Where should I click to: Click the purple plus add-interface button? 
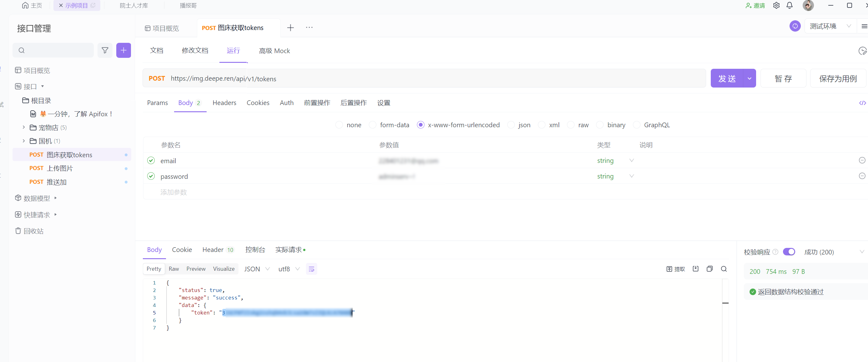[124, 50]
